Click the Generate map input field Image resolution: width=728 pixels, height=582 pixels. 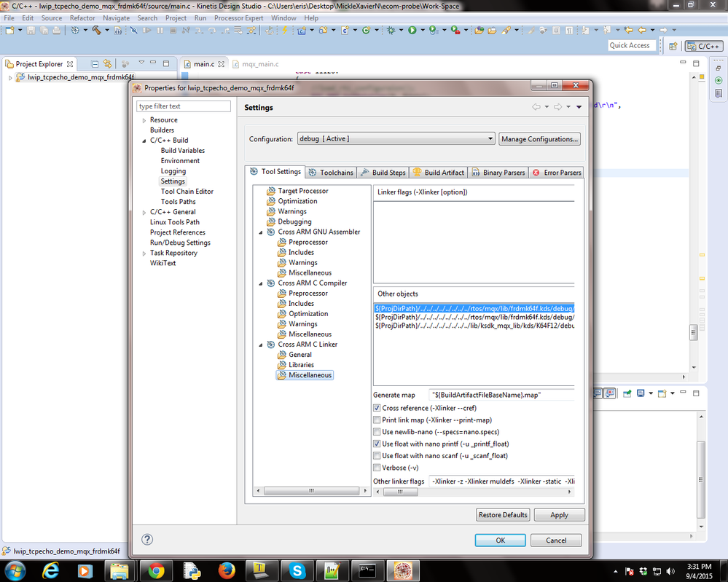[x=501, y=395]
